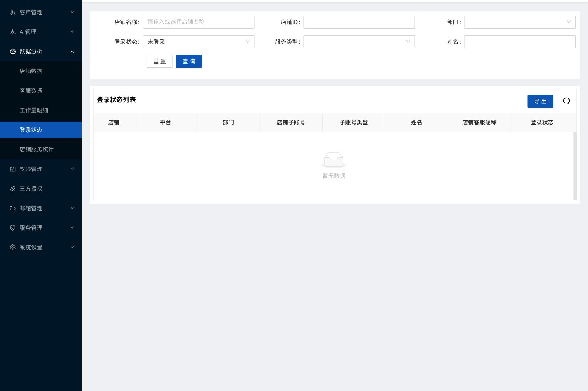Expand the 系统设置 menu chevron

click(72, 247)
